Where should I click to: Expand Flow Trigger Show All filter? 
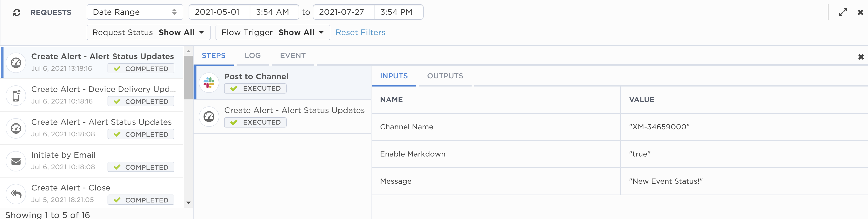[273, 32]
